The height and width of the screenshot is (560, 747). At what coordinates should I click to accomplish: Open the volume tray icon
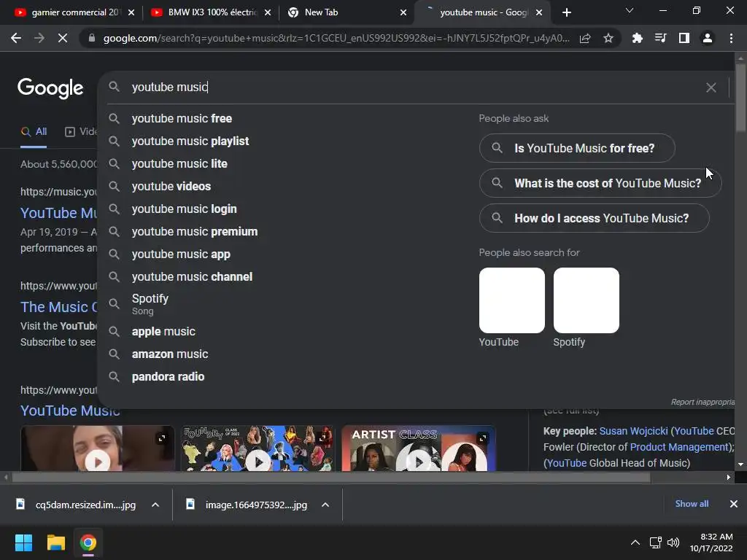(673, 542)
